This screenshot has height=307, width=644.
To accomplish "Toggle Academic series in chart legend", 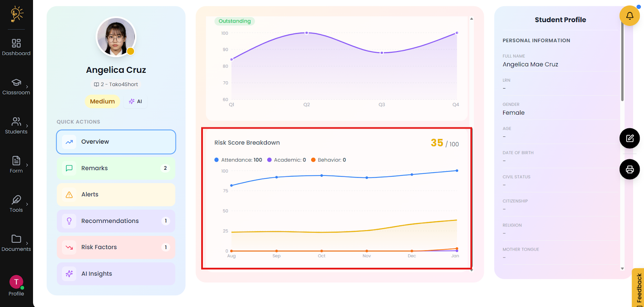I will (x=287, y=160).
